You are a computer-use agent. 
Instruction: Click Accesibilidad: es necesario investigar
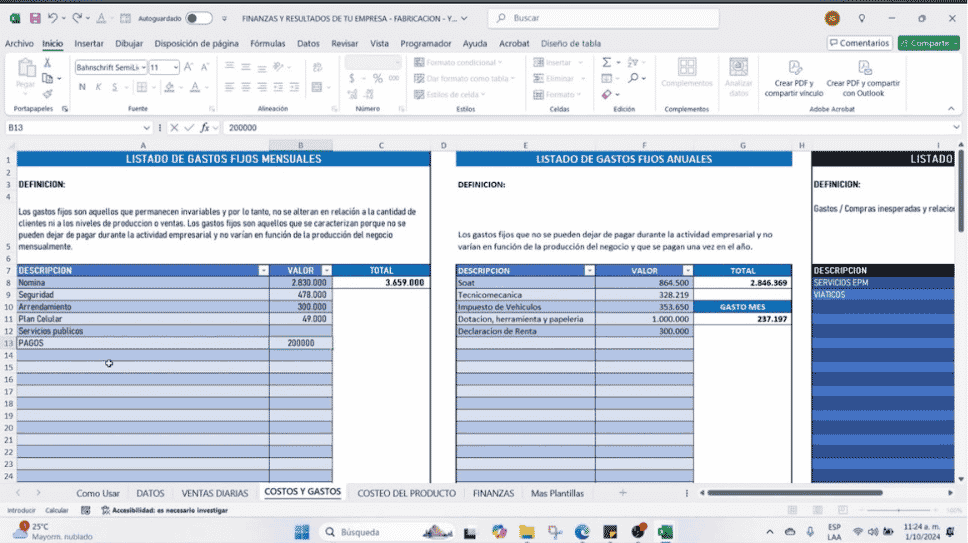pos(164,510)
